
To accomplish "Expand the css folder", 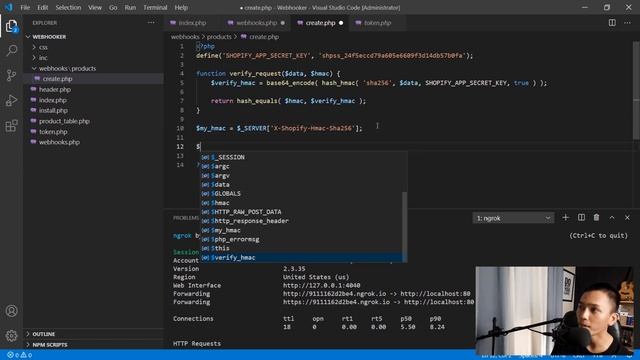I will coord(94,47).
